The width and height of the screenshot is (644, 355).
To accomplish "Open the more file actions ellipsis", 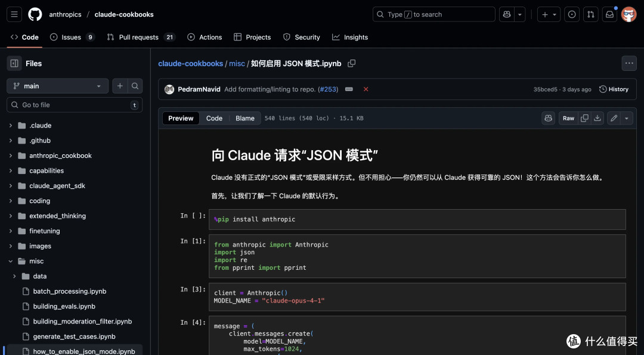I will pyautogui.click(x=629, y=63).
